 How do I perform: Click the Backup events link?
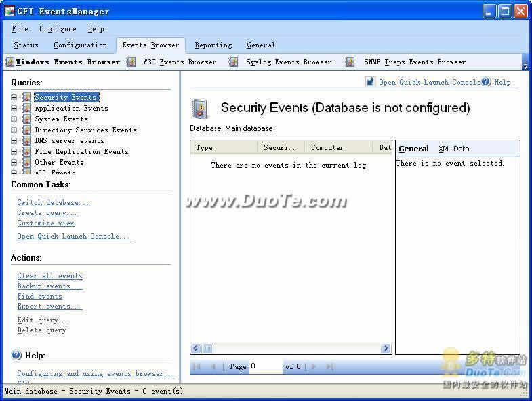[49, 286]
